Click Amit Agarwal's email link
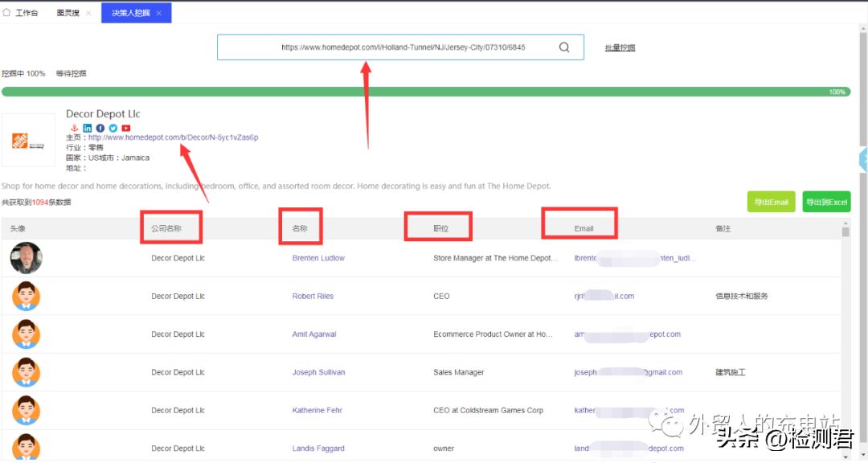The width and height of the screenshot is (868, 463). pyautogui.click(x=627, y=334)
